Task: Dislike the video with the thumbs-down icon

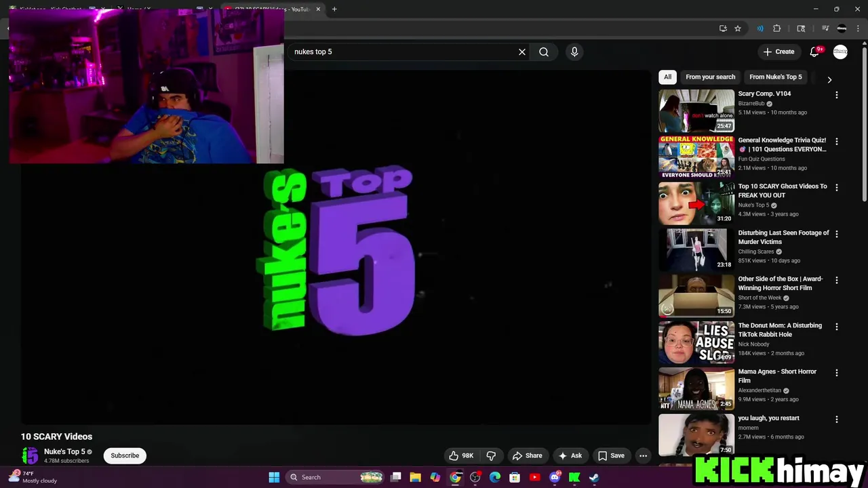Action: pyautogui.click(x=491, y=455)
